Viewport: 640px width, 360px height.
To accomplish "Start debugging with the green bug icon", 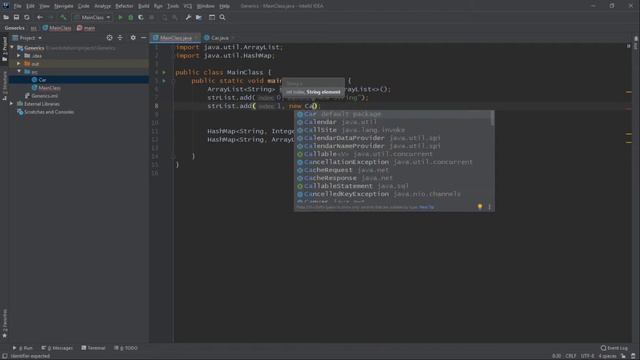I will tap(131, 18).
